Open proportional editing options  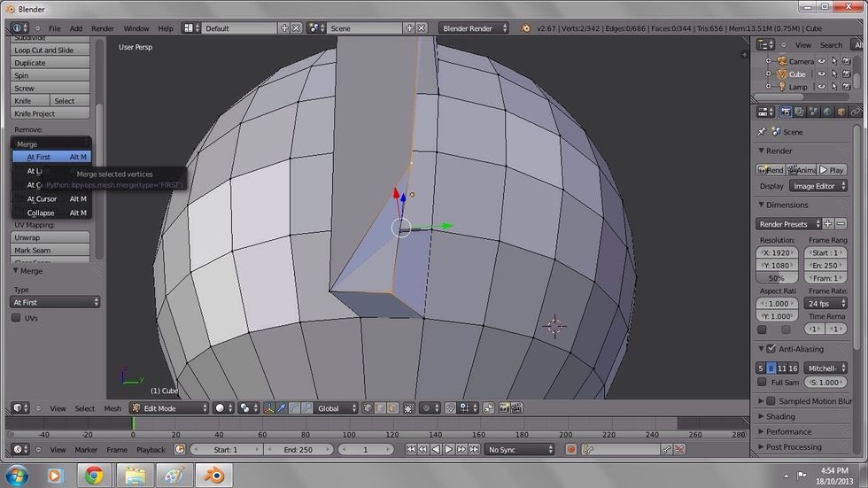(x=430, y=408)
